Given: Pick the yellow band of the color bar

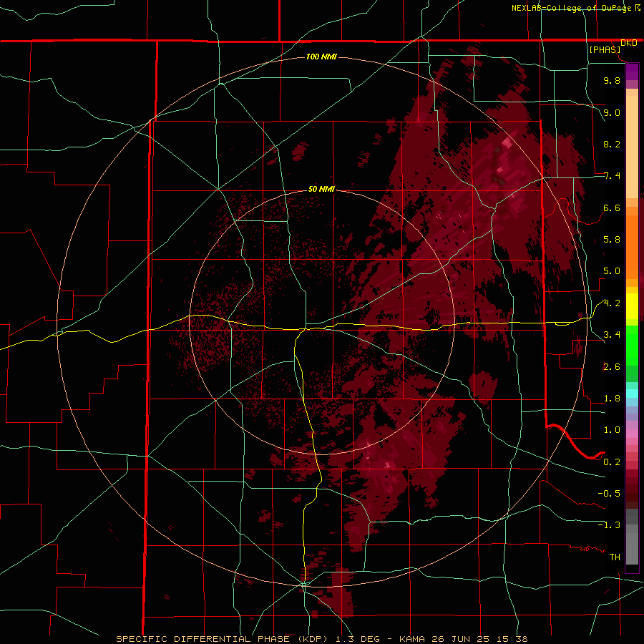Looking at the screenshot, I should click(x=632, y=306).
